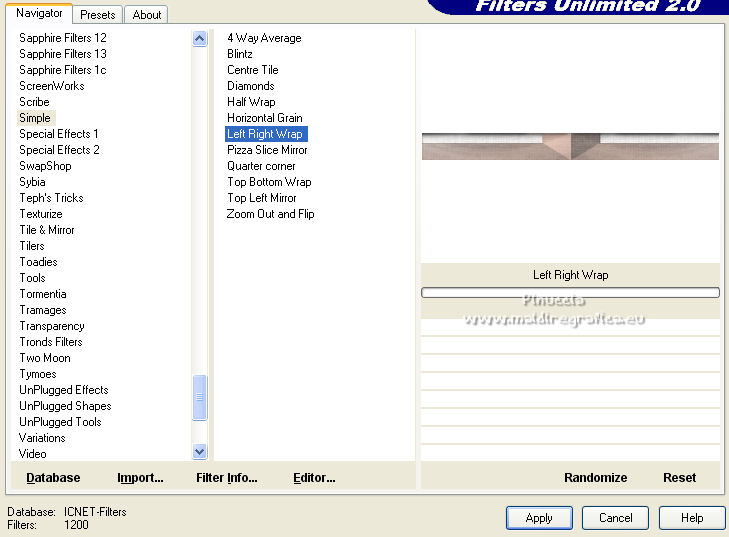Screen dimensions: 729x537
Task: Click the progress bar under Left Right Wrap
Action: [x=570, y=292]
